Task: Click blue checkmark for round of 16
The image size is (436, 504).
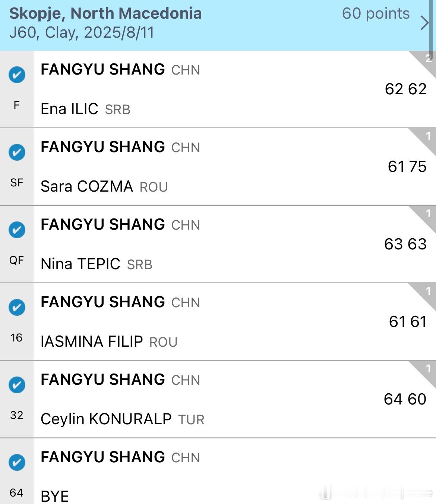Action: 17,307
